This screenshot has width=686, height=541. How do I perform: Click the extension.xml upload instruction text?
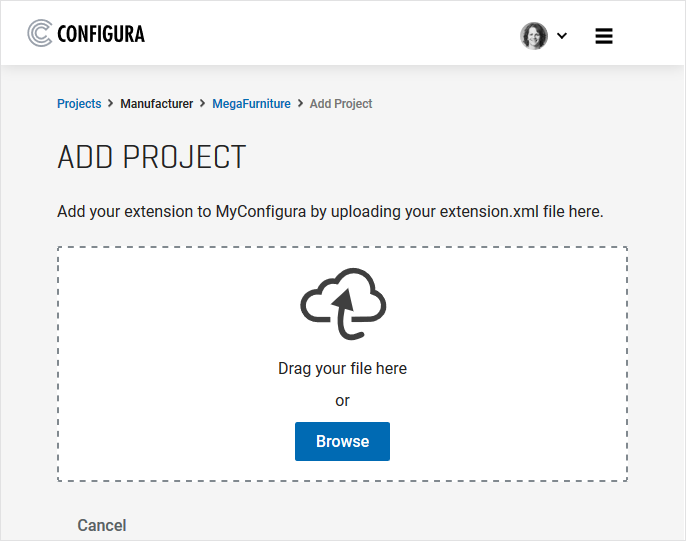click(x=330, y=212)
